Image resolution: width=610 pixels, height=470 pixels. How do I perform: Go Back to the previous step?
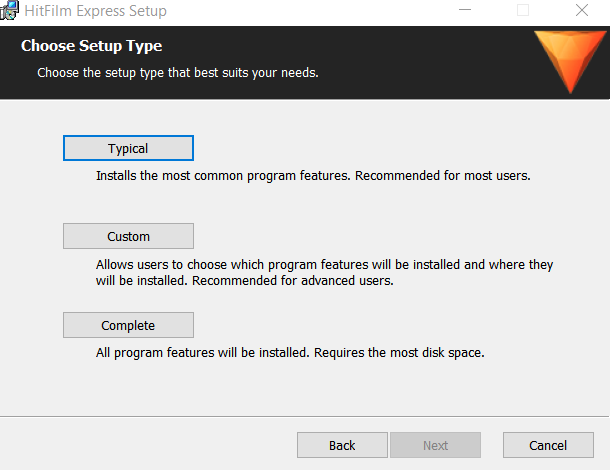point(342,445)
